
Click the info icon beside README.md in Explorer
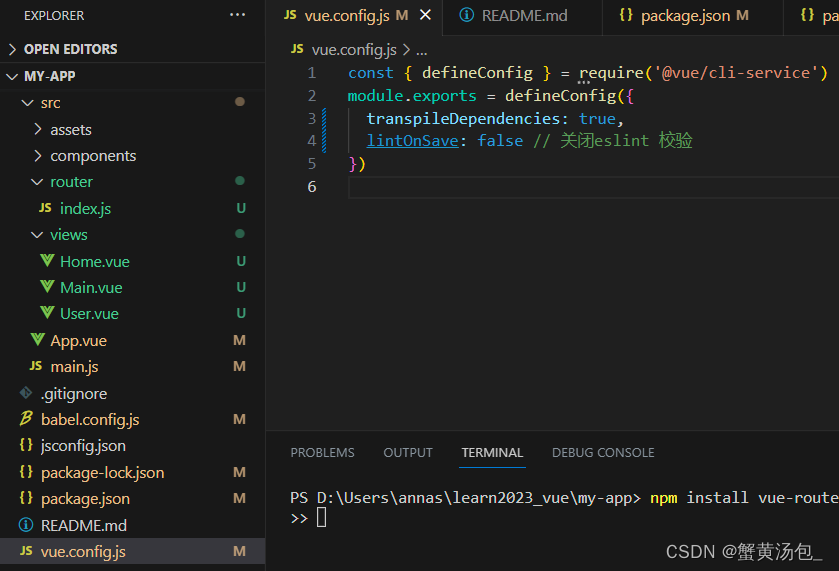coord(26,524)
